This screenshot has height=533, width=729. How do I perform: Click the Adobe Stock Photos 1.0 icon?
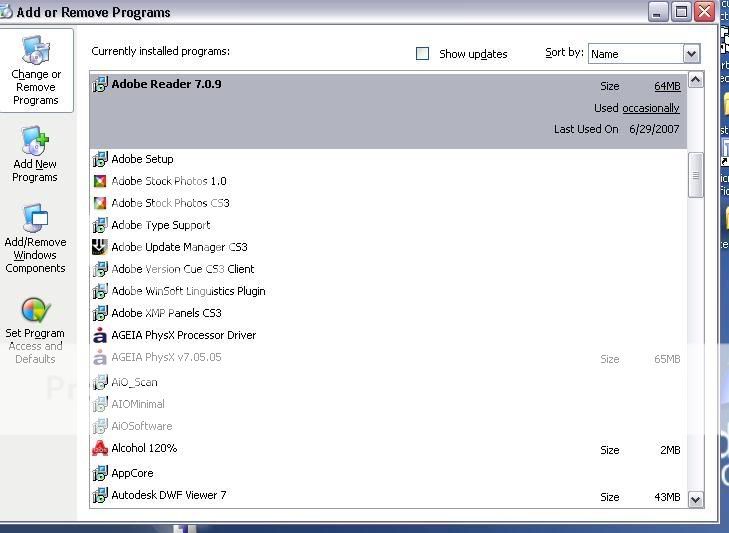(x=100, y=181)
